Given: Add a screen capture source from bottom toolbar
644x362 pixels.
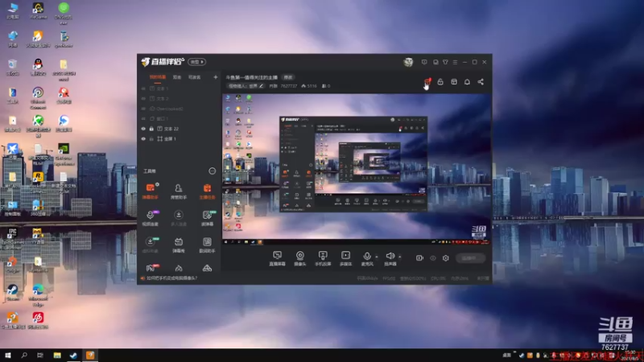Looking at the screenshot, I should coord(277,258).
